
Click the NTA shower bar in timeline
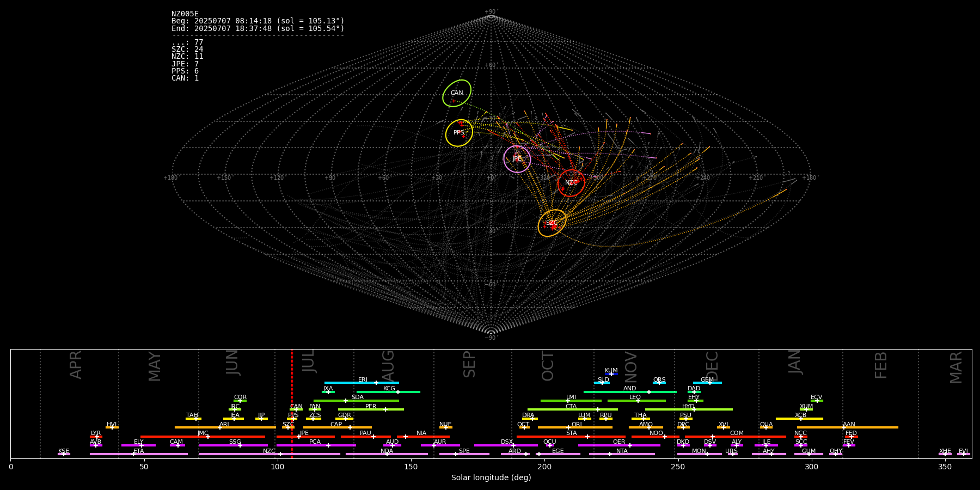point(622,454)
